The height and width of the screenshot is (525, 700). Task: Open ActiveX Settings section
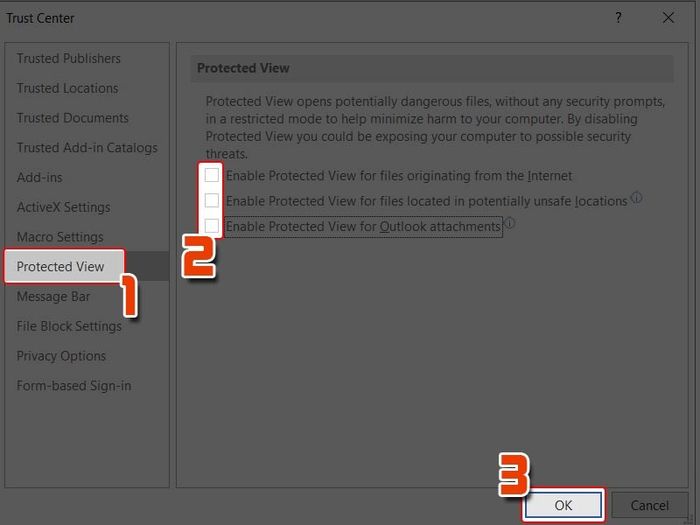63,207
